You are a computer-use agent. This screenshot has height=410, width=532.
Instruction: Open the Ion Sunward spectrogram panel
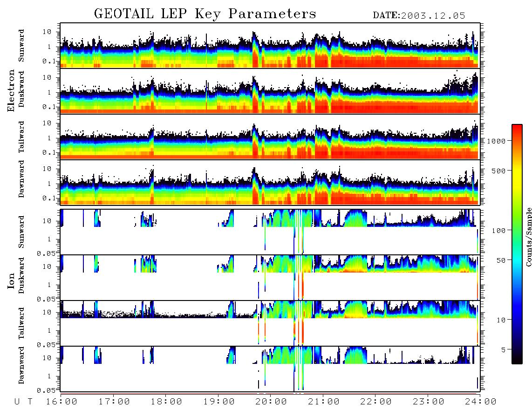[x=270, y=232]
